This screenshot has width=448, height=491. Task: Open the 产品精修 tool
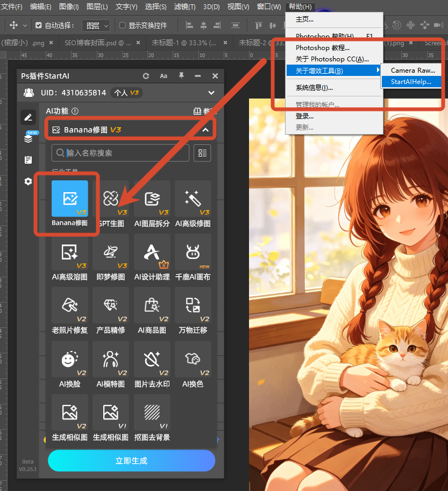click(x=111, y=305)
